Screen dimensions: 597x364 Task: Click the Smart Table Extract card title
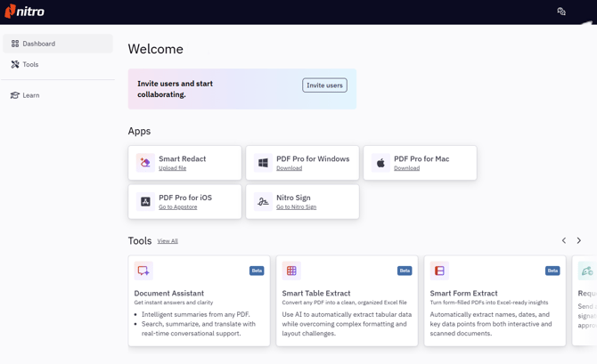pos(316,294)
